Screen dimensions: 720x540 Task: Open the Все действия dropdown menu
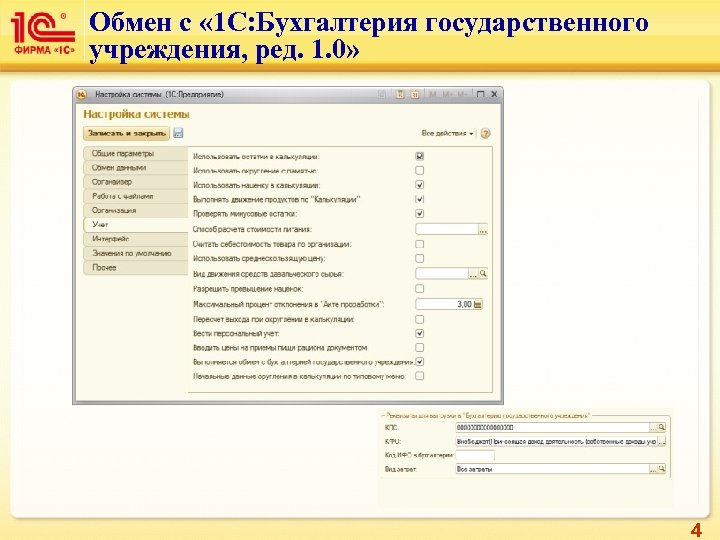[447, 133]
